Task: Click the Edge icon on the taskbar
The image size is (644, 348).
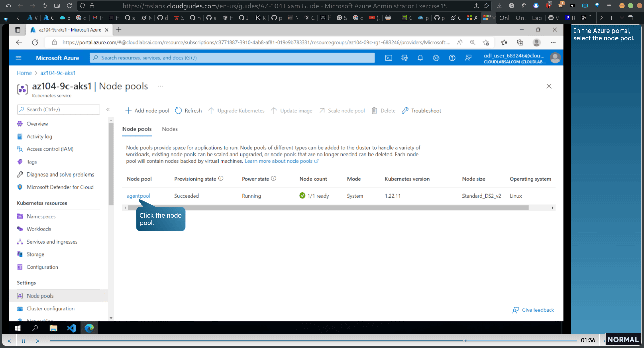Action: [89, 328]
